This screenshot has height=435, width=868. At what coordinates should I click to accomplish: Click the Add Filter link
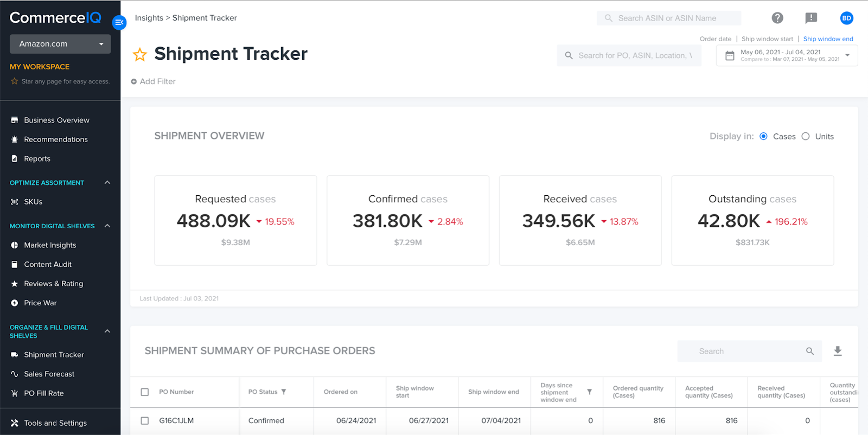click(157, 81)
